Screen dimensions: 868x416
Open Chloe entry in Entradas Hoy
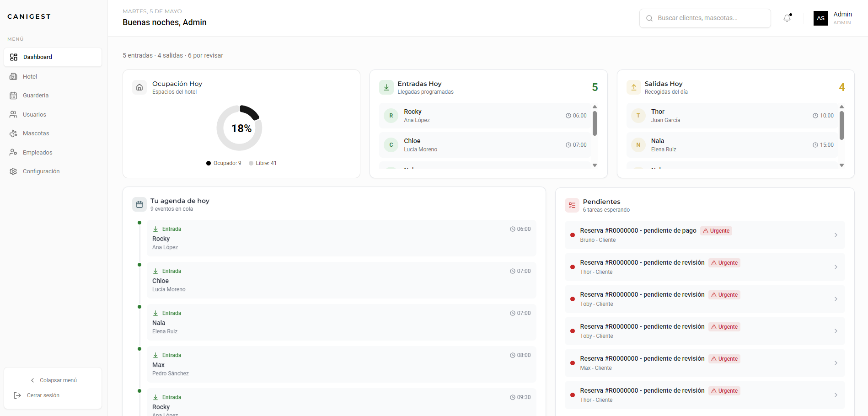pyautogui.click(x=485, y=145)
